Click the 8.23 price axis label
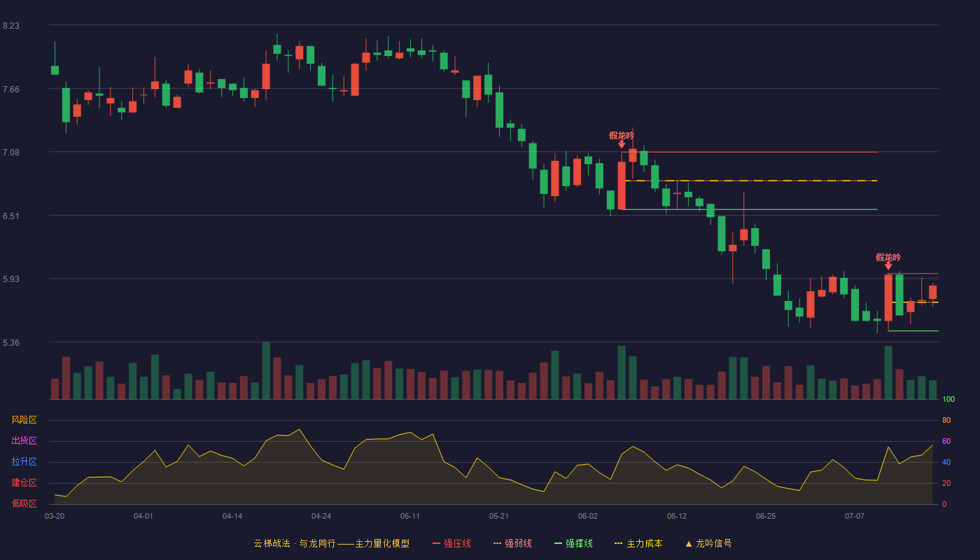Image resolution: width=980 pixels, height=560 pixels. pos(11,26)
